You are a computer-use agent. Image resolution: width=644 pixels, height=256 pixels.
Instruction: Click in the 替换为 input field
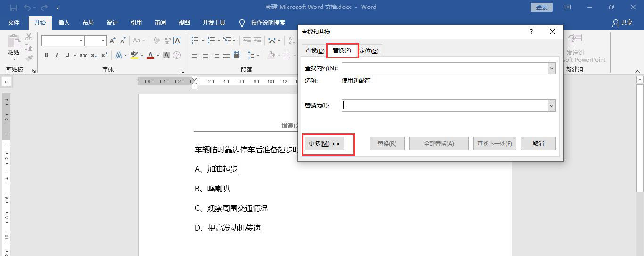[445, 106]
